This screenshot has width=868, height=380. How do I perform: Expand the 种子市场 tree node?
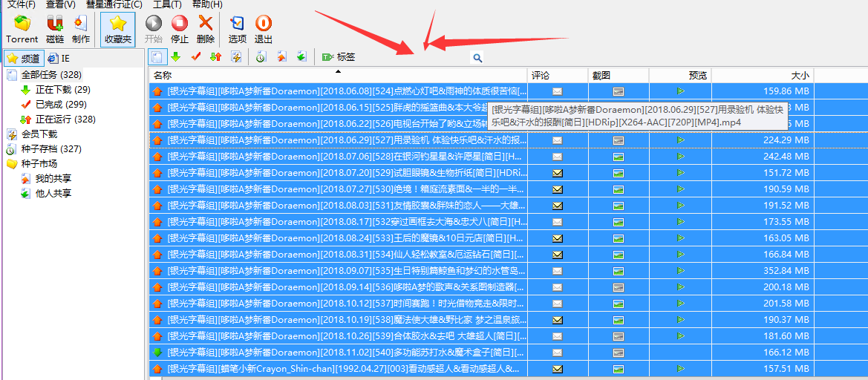click(12, 164)
